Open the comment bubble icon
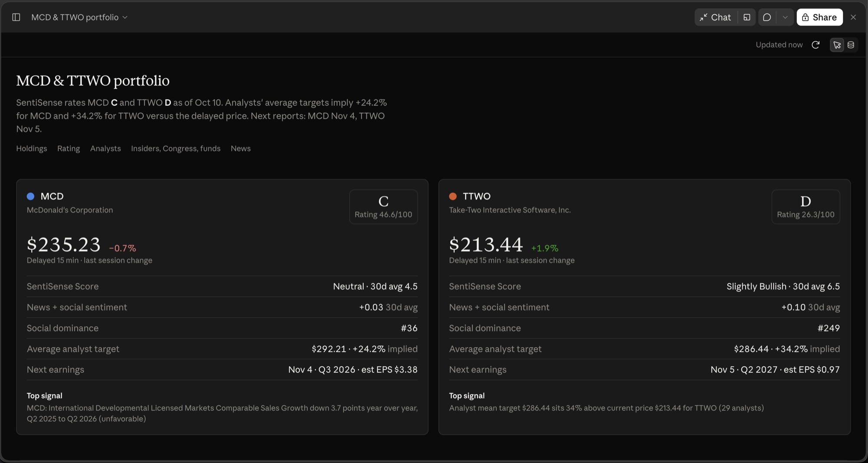Image resolution: width=868 pixels, height=463 pixels. (x=767, y=17)
